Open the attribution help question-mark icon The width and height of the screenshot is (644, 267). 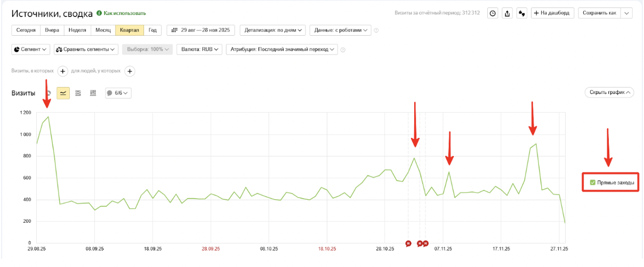tap(343, 50)
